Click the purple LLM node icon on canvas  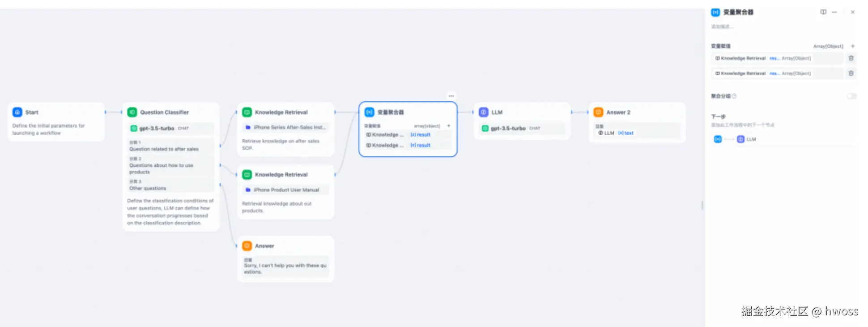click(483, 112)
